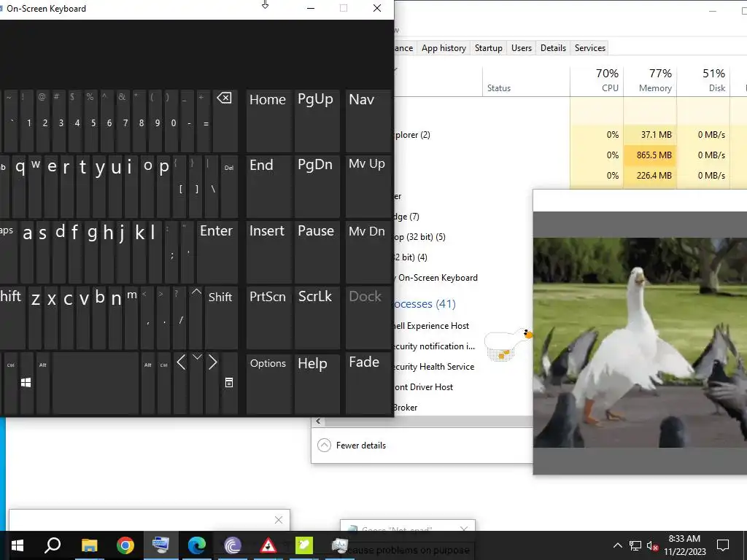Viewport: 747px width, 560px height.
Task: Switch to Task Manager taskbar icon
Action: (340, 545)
